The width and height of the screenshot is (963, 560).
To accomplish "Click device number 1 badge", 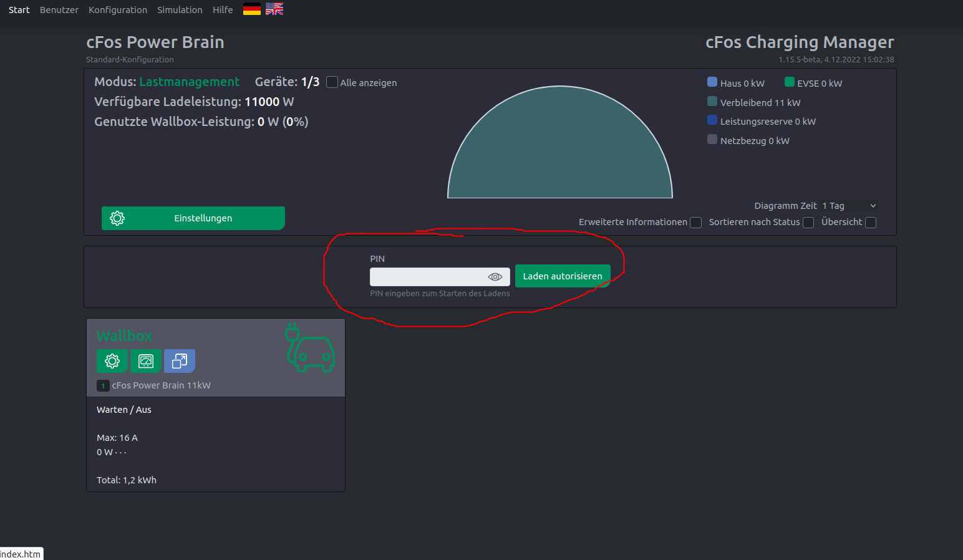I will point(103,386).
